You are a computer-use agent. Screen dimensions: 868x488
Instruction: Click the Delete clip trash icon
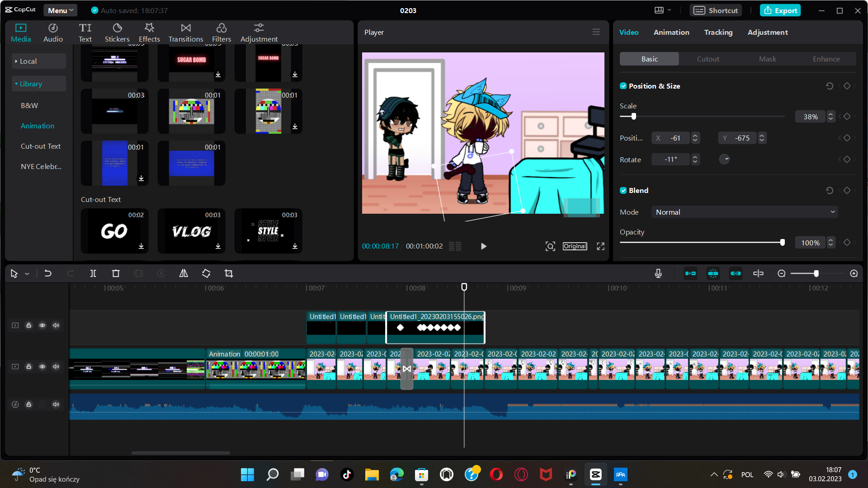pos(116,273)
